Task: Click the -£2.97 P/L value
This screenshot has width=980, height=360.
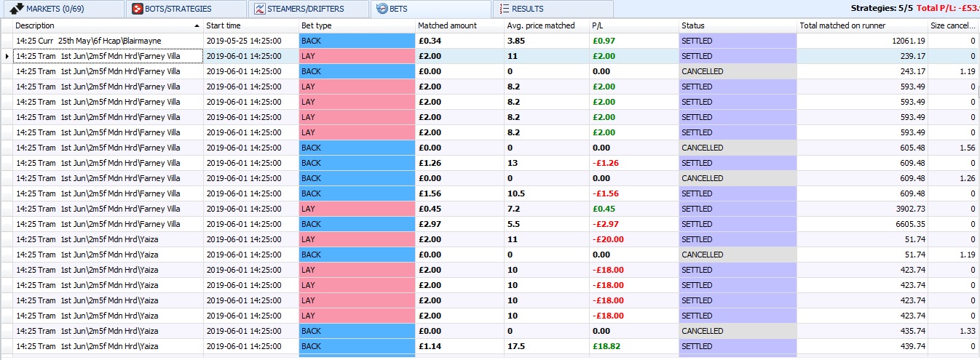Action: coord(606,224)
